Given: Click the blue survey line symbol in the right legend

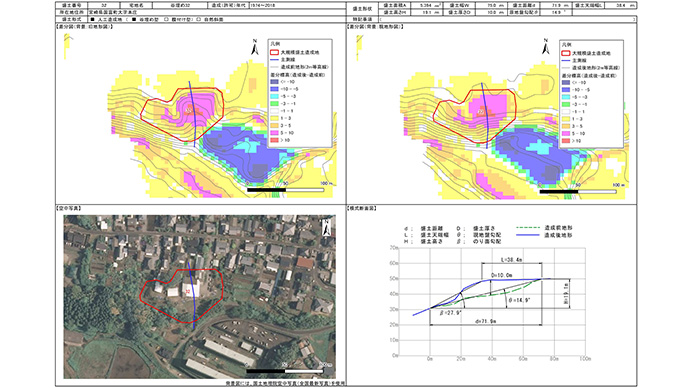Looking at the screenshot, I should pyautogui.click(x=566, y=61).
